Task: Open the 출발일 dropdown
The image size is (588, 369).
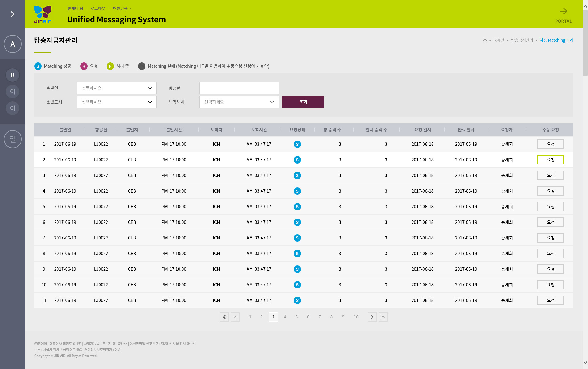Action: pyautogui.click(x=117, y=88)
